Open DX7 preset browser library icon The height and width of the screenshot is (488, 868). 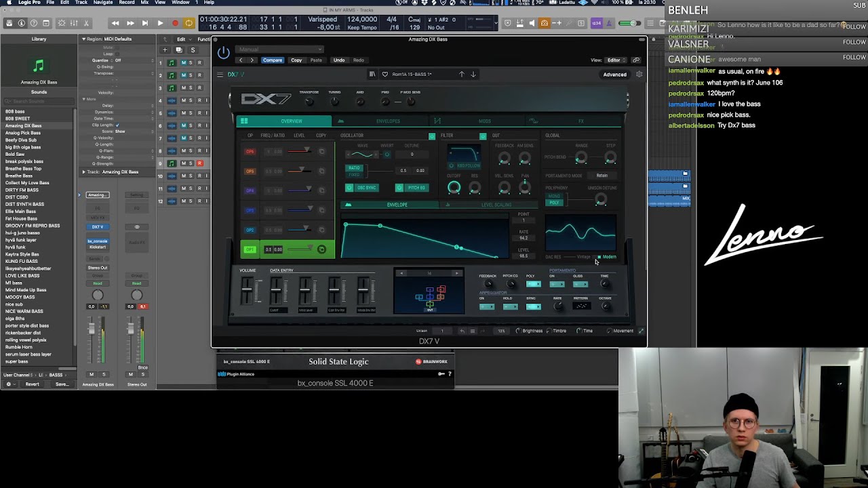[x=372, y=75]
